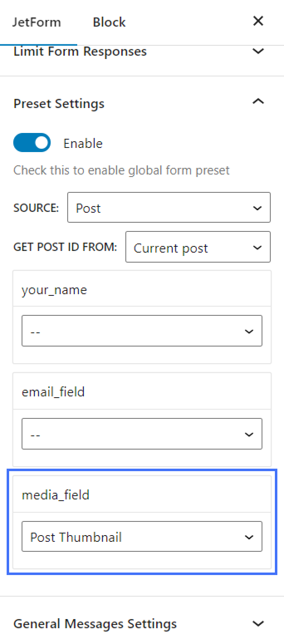Disable the global form preset toggle

pos(32,143)
